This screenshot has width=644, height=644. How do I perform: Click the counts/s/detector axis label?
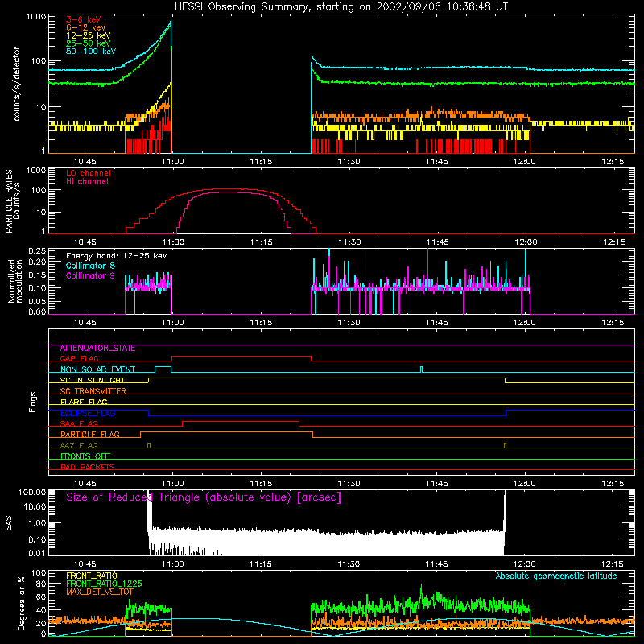[x=17, y=84]
